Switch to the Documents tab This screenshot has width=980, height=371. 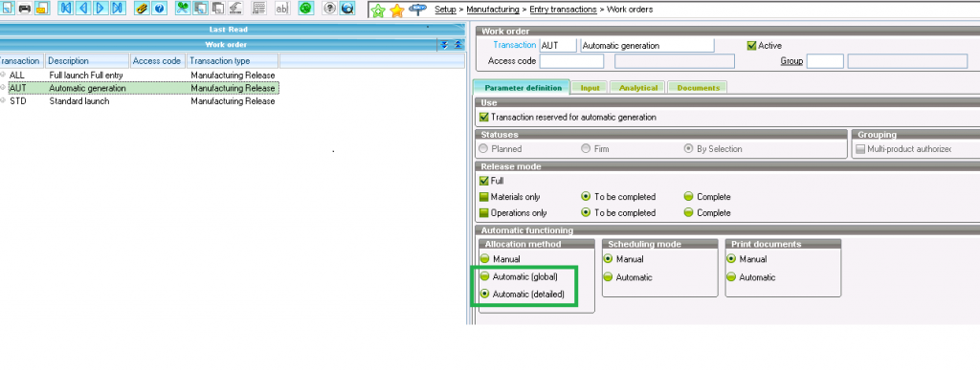(698, 87)
